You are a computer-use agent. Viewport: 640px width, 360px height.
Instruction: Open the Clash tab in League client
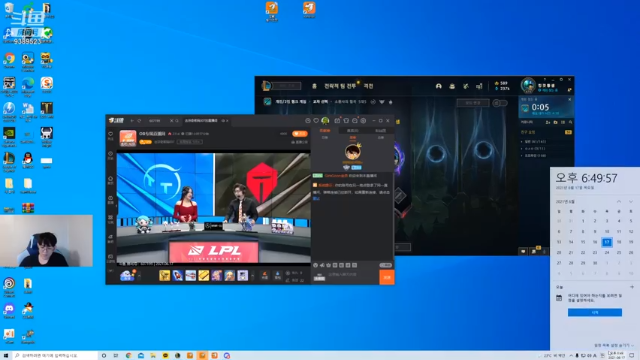(369, 86)
